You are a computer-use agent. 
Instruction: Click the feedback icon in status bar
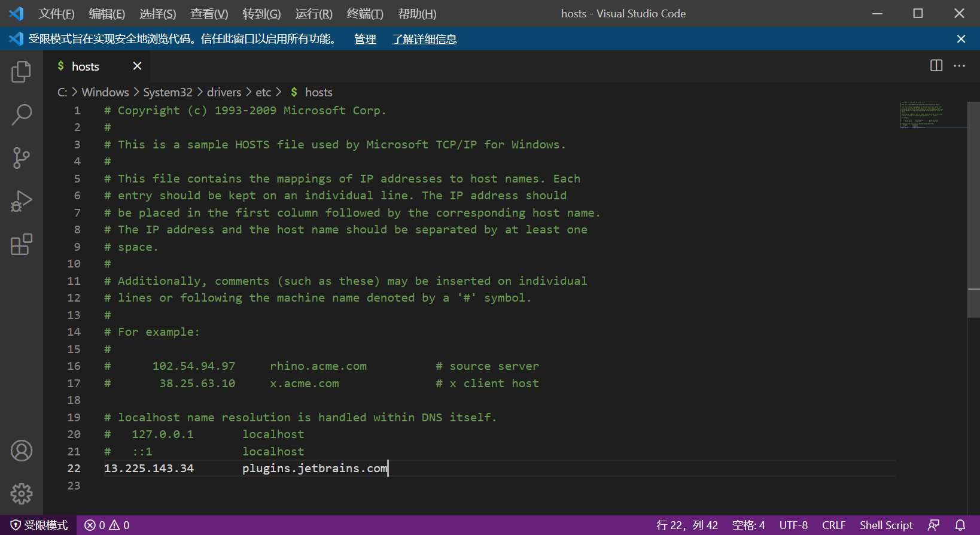pos(933,525)
